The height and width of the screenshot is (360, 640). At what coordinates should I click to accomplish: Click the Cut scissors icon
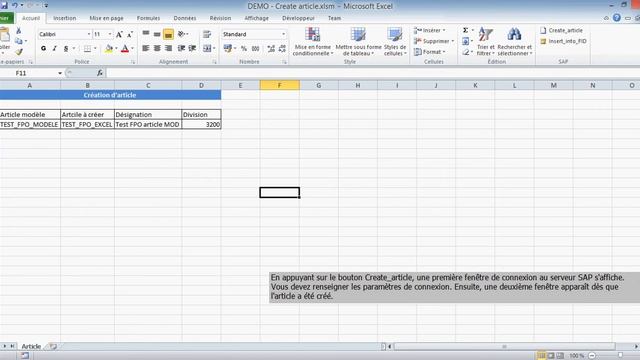pyautogui.click(x=18, y=31)
